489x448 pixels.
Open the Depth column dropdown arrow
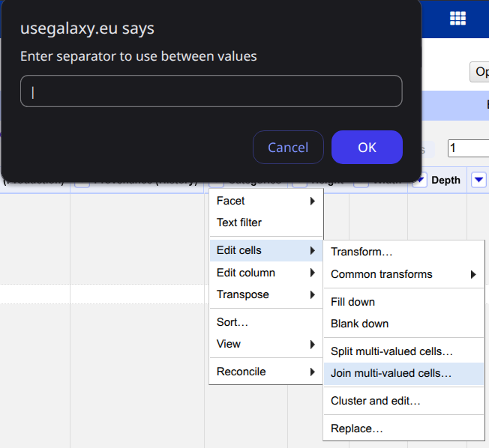coord(420,180)
